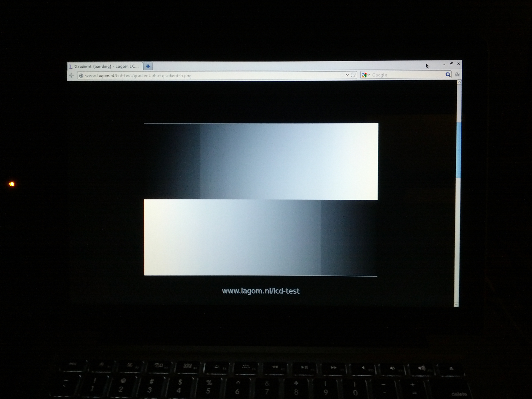Viewport: 532px width, 399px height.
Task: Click the Google search engine icon
Action: pos(364,75)
